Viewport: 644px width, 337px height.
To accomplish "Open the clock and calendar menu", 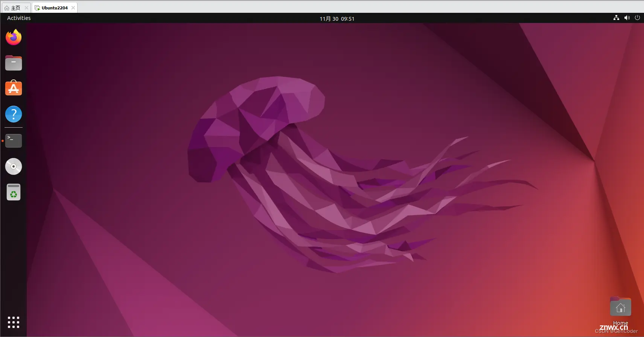I will point(337,18).
